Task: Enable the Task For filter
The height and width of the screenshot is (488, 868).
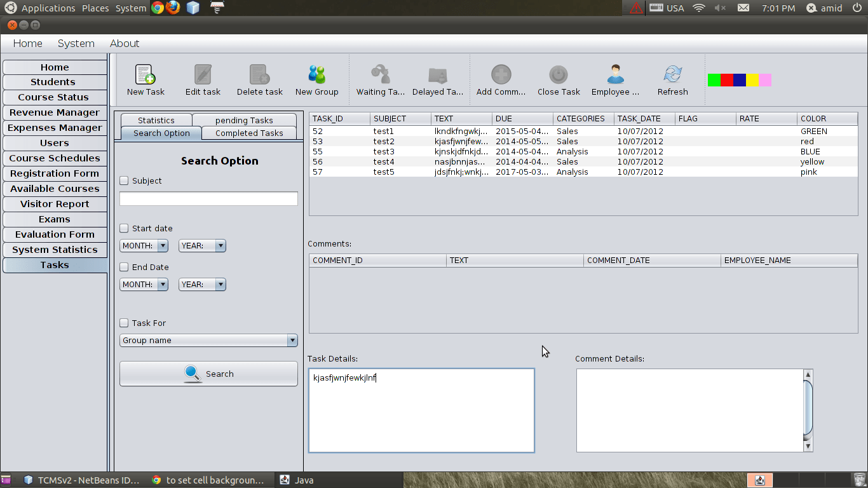Action: coord(124,323)
